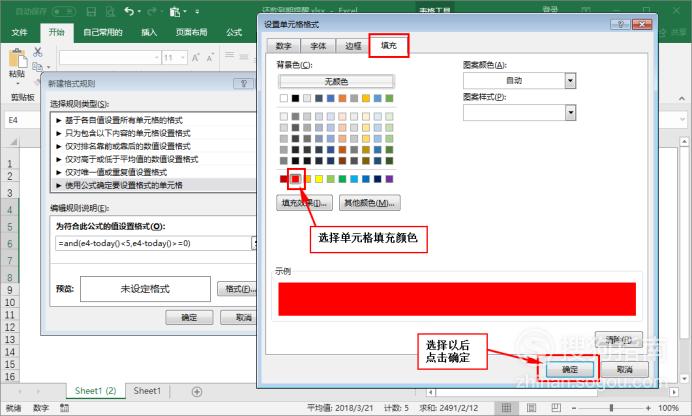Viewport: 692px width, 416px height.
Task: Open the Paste options dropdown arrow
Action: coord(18,84)
